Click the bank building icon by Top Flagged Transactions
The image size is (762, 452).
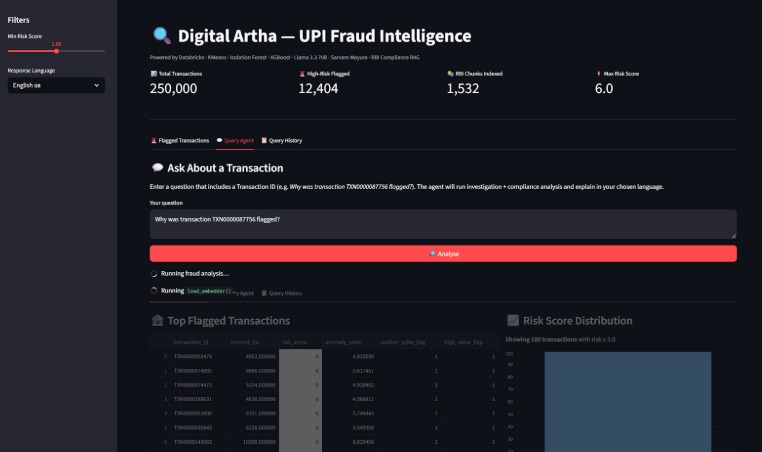click(157, 320)
